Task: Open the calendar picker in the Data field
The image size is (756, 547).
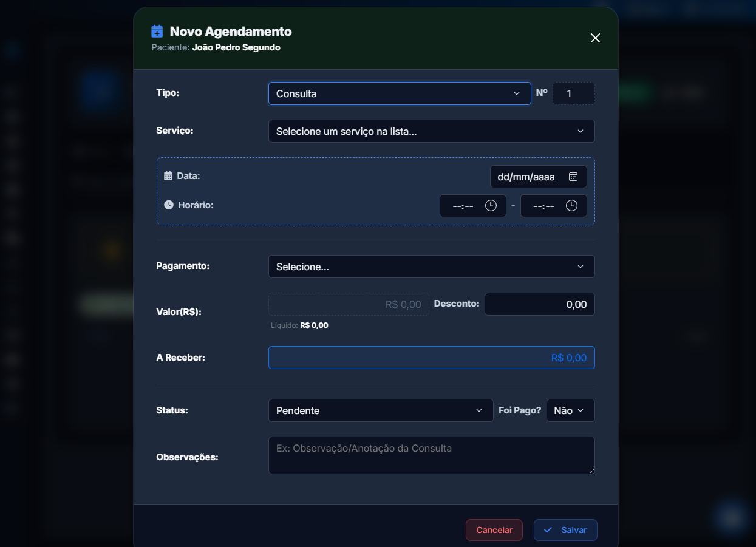Action: click(573, 177)
